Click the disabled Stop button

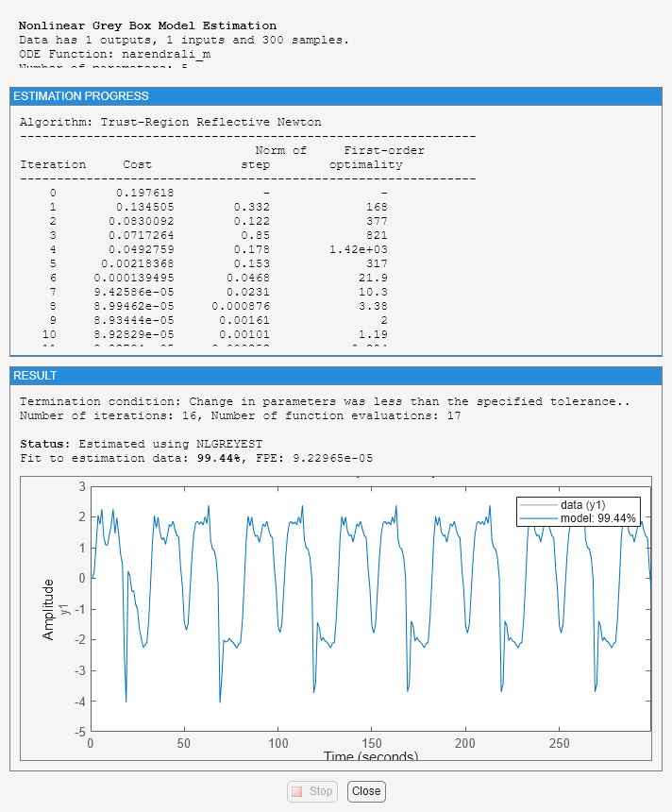pos(312,791)
